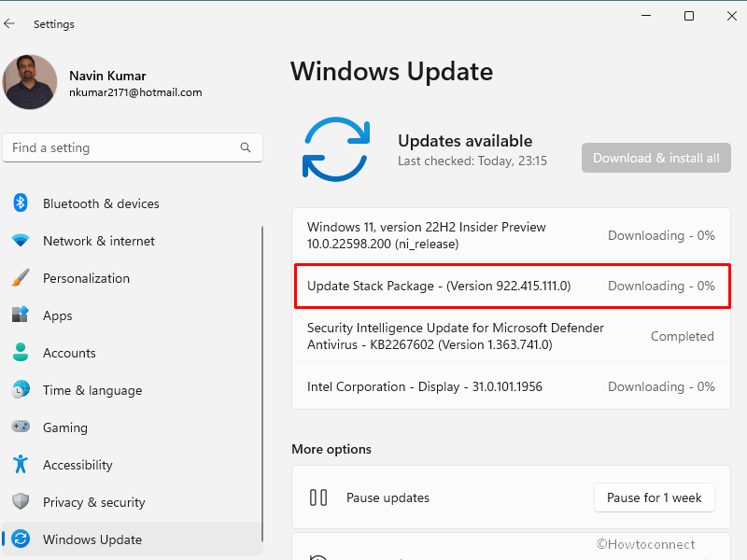The image size is (747, 560).
Task: Click the Apps icon in sidebar
Action: 21,315
